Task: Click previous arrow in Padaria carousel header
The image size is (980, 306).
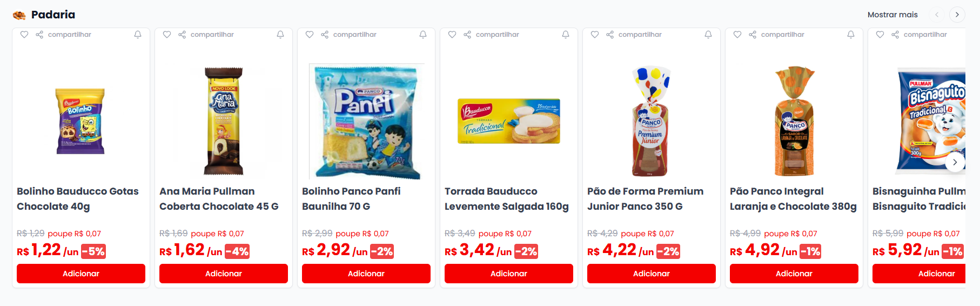Action: click(937, 15)
